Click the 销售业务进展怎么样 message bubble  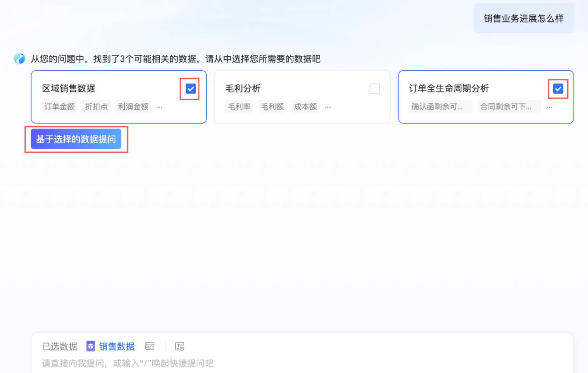click(x=524, y=18)
